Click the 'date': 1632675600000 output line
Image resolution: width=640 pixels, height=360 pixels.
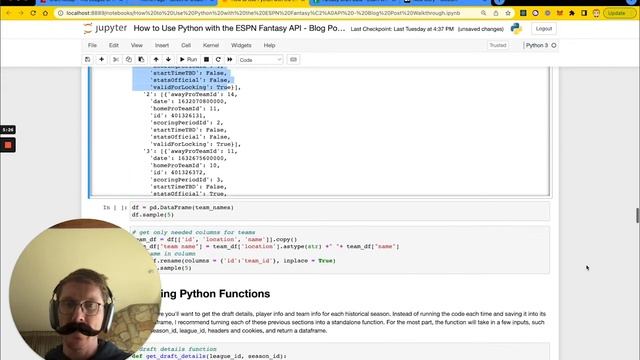click(x=188, y=158)
